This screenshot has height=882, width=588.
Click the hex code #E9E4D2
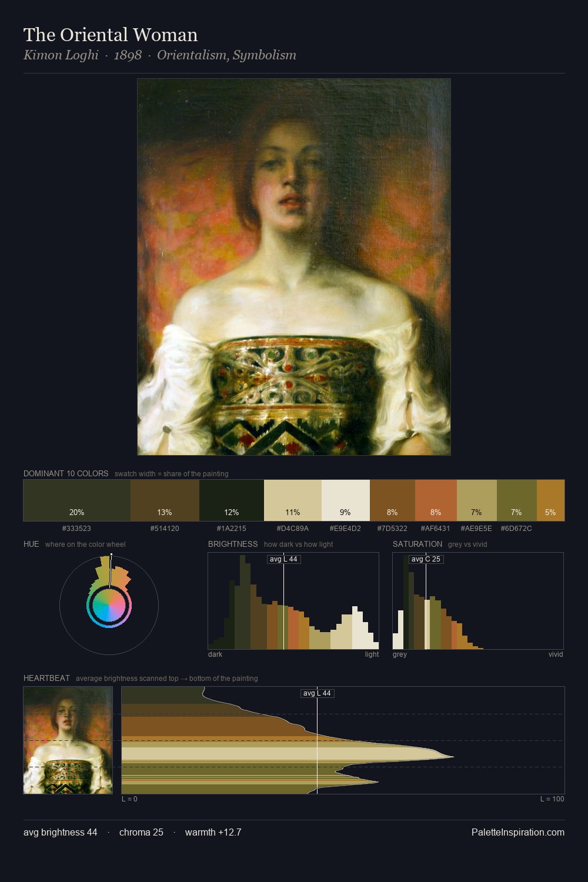345,529
